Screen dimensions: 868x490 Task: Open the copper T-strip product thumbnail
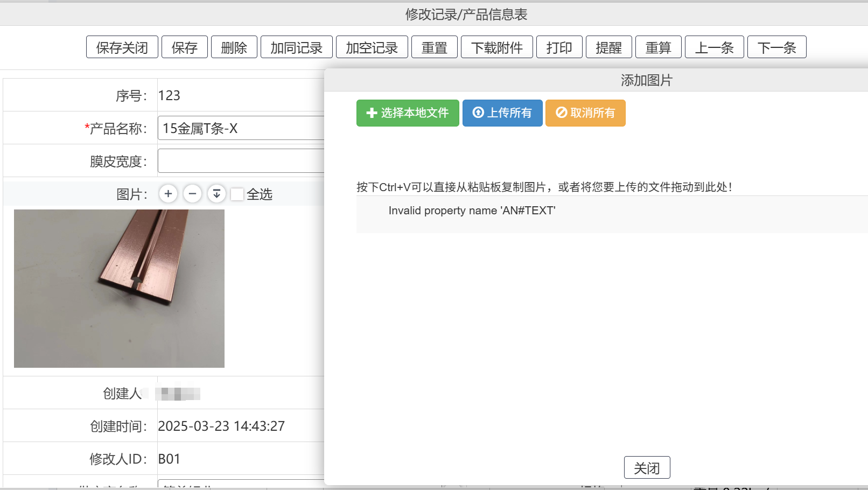(x=119, y=289)
